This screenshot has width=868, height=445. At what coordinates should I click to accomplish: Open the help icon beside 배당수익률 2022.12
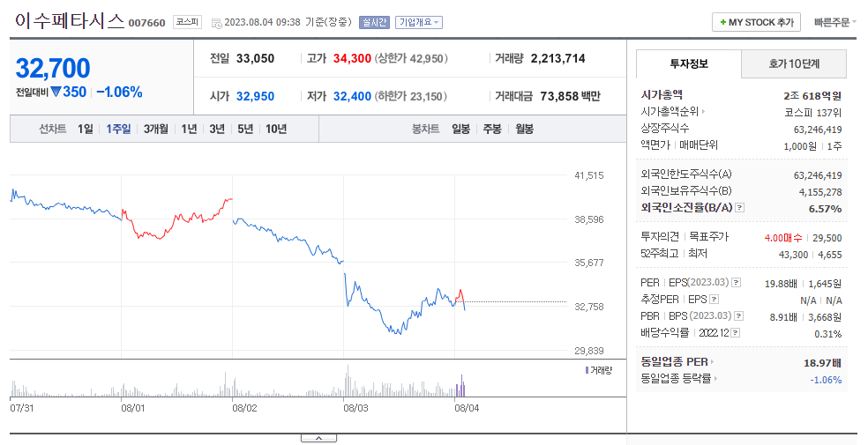735,333
